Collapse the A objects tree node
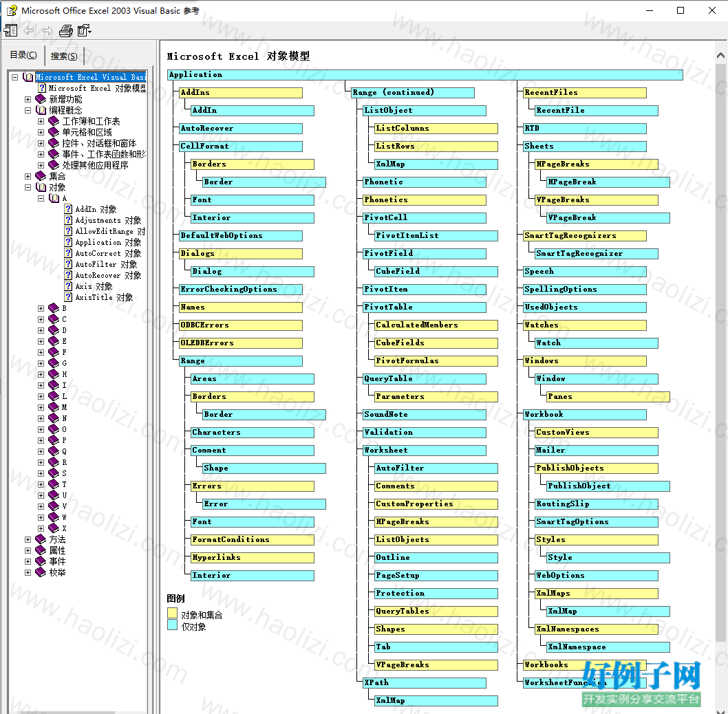 [x=41, y=198]
